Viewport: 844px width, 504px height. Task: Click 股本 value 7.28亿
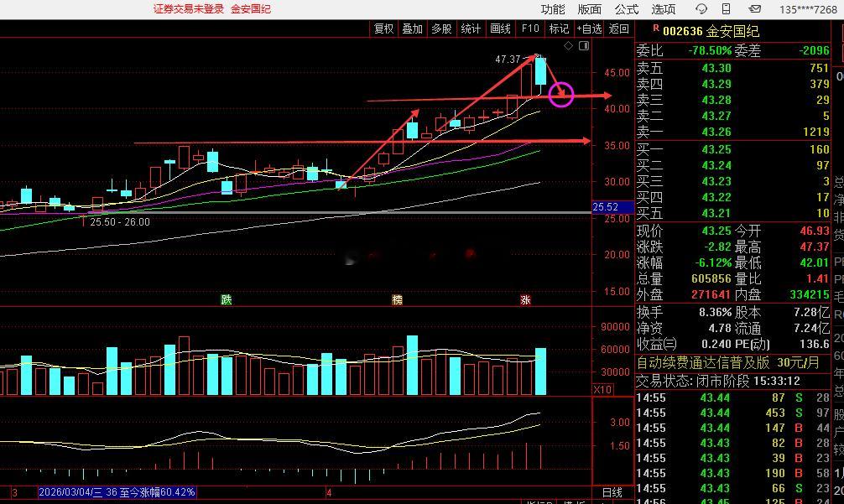point(812,312)
